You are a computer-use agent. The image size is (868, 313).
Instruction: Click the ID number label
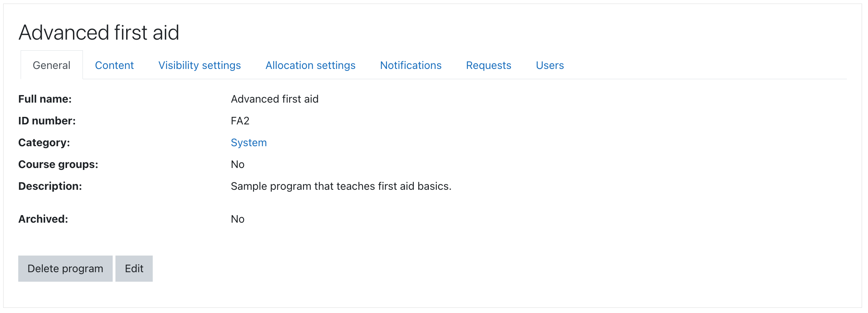pos(47,121)
